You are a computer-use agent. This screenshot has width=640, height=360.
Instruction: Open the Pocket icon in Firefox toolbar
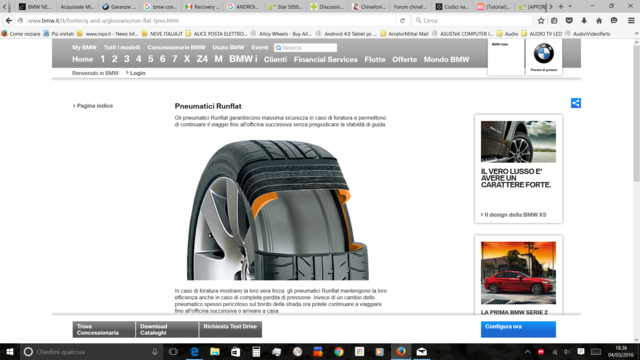[x=569, y=20]
